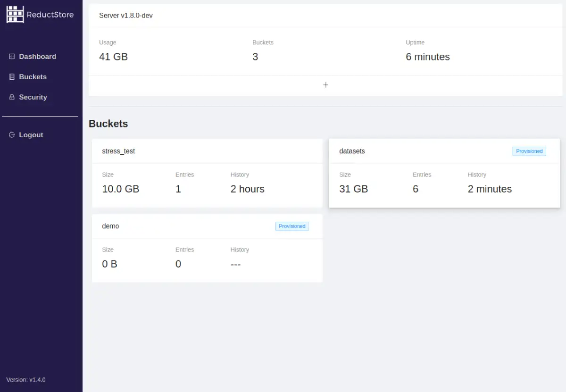Click the Provisioned tag on the demo bucket

click(x=292, y=226)
